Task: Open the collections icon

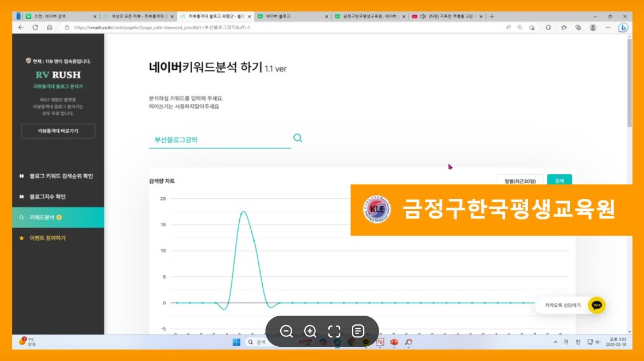Action: [x=578, y=27]
